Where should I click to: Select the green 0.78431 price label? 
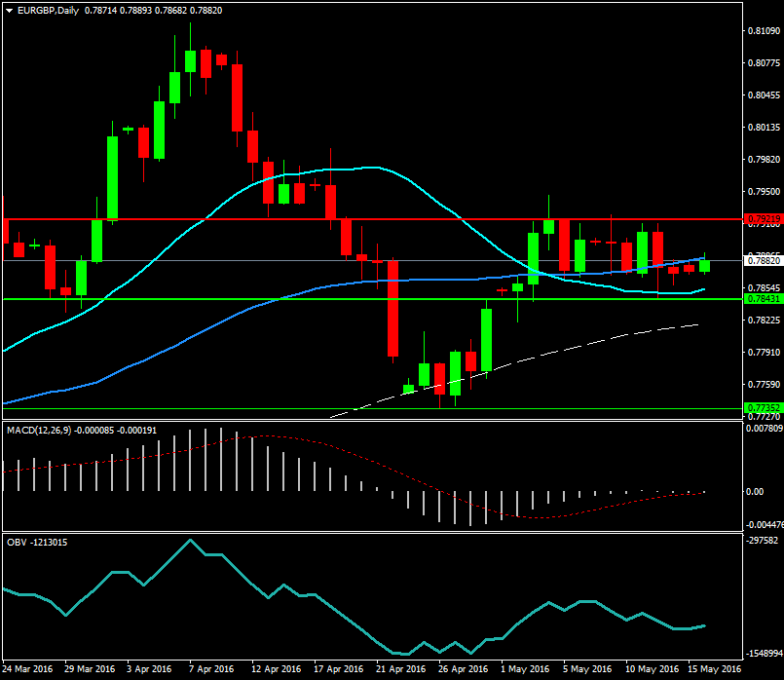tap(763, 299)
